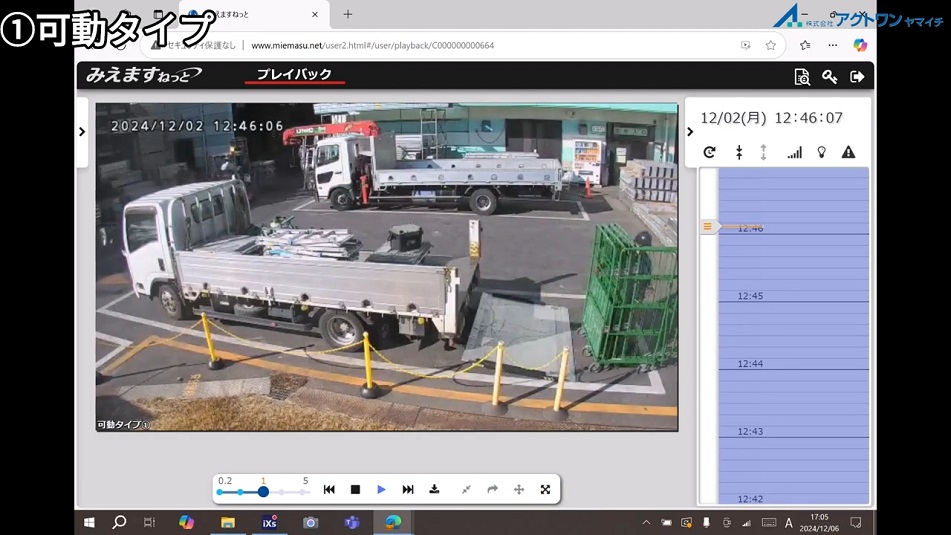The width and height of the screenshot is (951, 535).
Task: Select the プレイバック tab
Action: point(294,74)
